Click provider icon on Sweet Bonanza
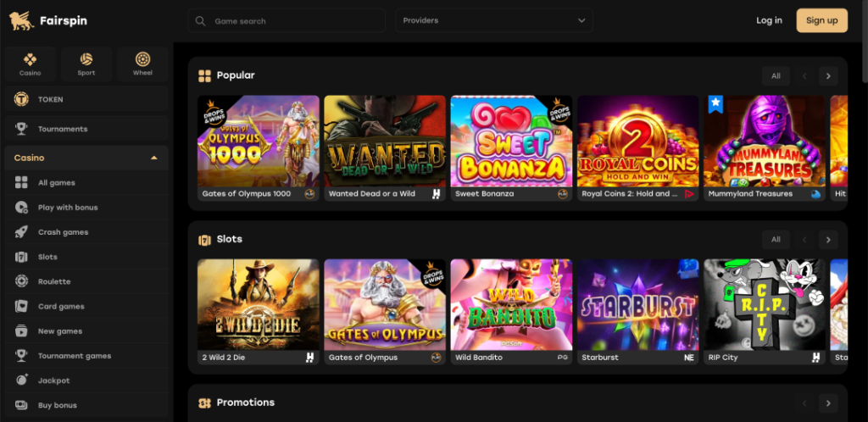The image size is (868, 422). click(563, 194)
